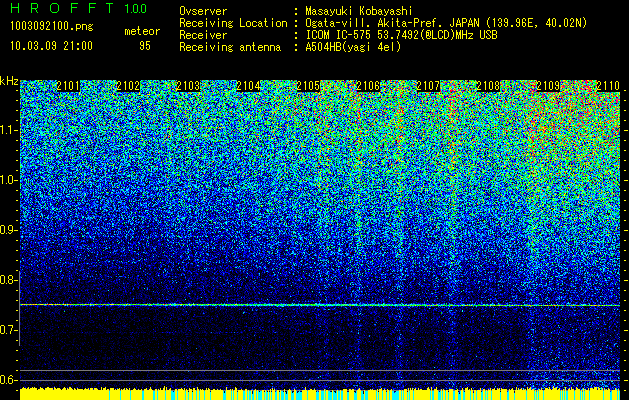Image resolution: width=629 pixels, height=400 pixels.
Task: Click the 2102 time marker
Action: pyautogui.click(x=128, y=86)
